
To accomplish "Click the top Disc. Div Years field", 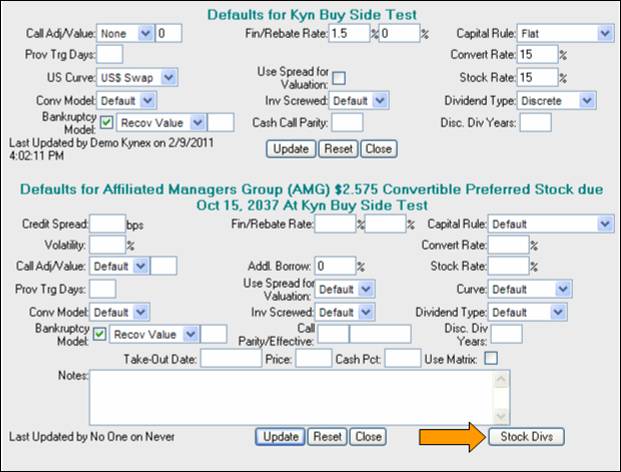I will click(535, 123).
